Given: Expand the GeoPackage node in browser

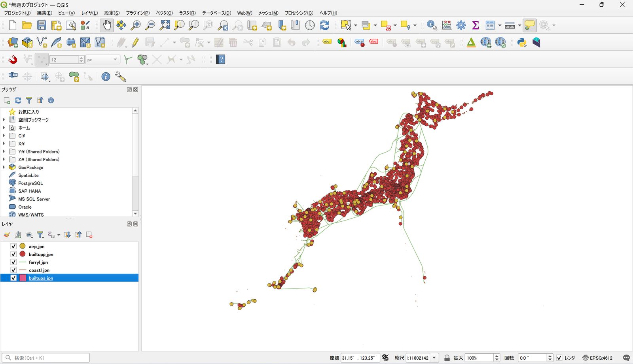Looking at the screenshot, I should coord(4,167).
